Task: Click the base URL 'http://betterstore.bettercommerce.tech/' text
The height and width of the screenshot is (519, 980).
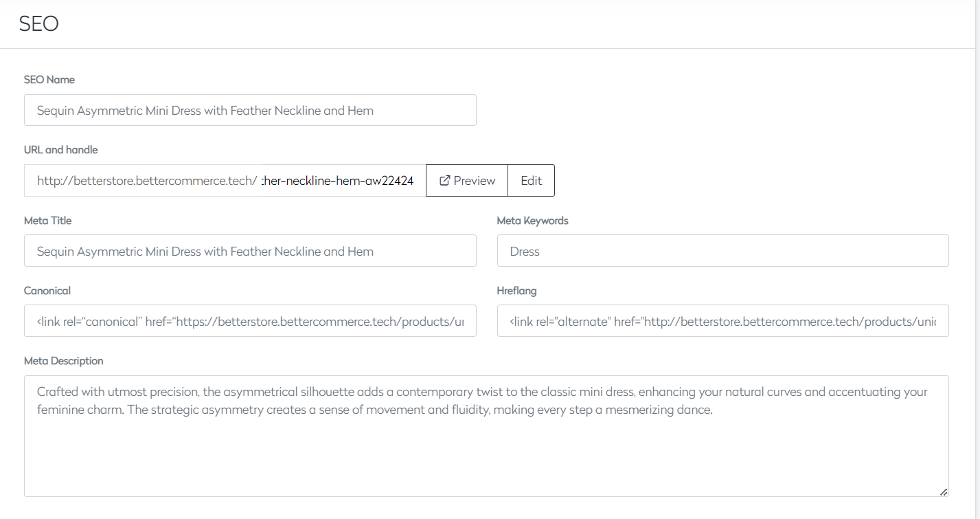Action: pos(147,181)
